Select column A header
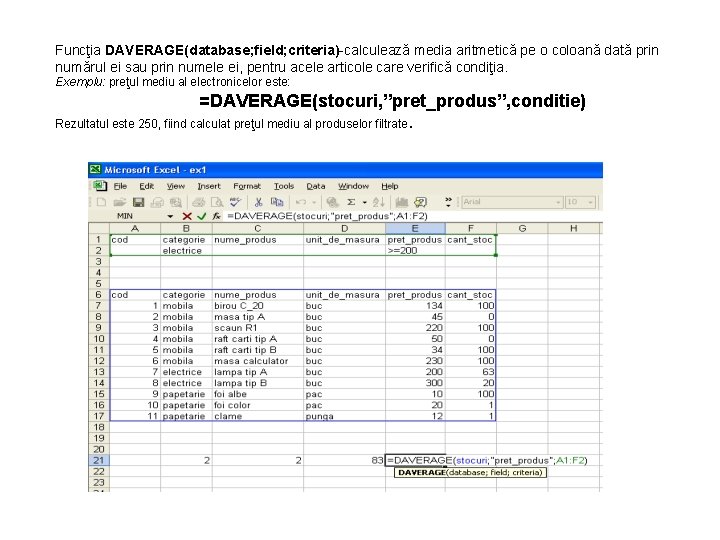This screenshot has height=540, width=720. [x=135, y=228]
